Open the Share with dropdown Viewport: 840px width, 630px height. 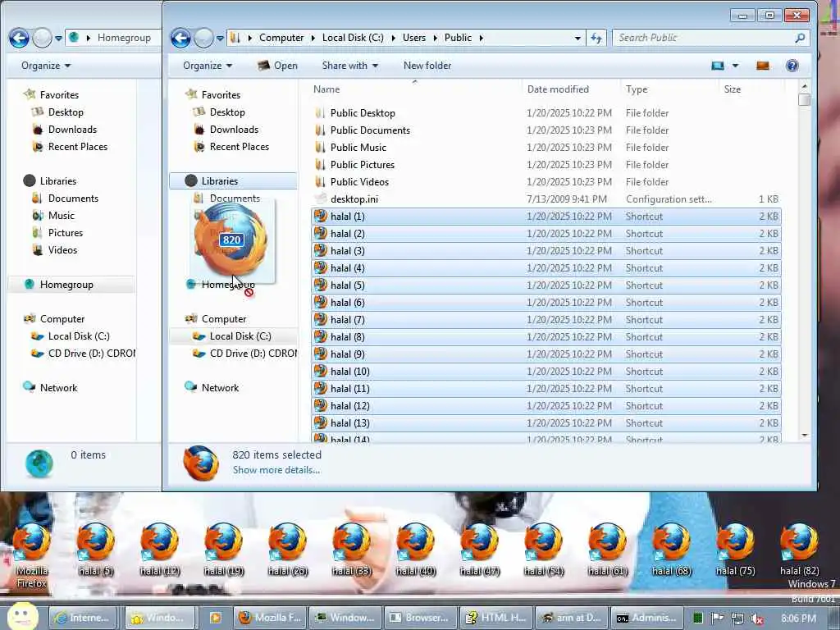(x=349, y=66)
